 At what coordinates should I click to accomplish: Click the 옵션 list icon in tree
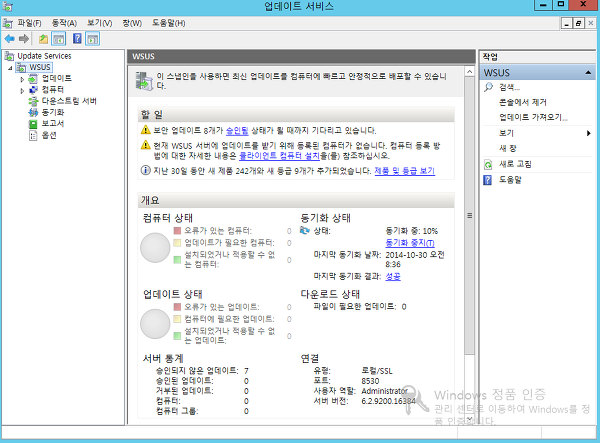(33, 135)
